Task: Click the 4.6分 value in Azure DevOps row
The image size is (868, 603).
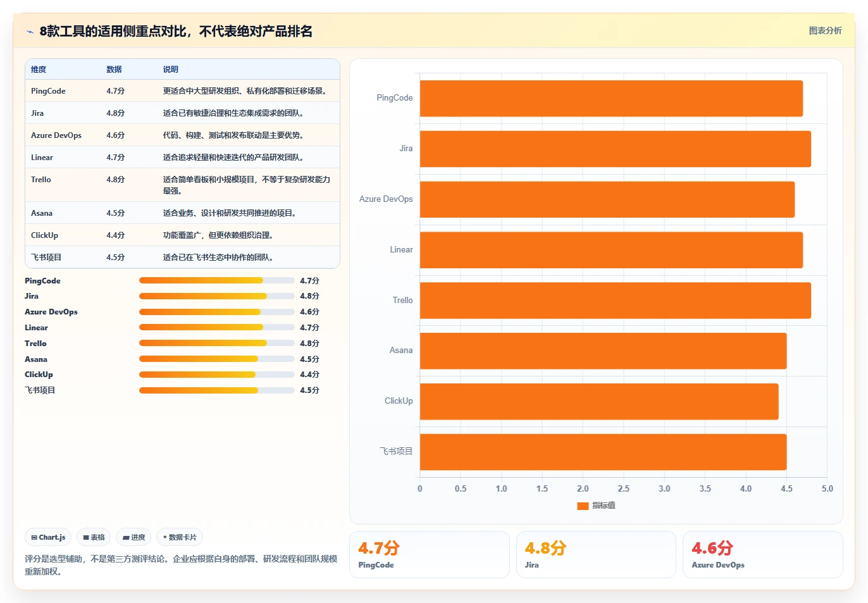Action: pyautogui.click(x=116, y=135)
